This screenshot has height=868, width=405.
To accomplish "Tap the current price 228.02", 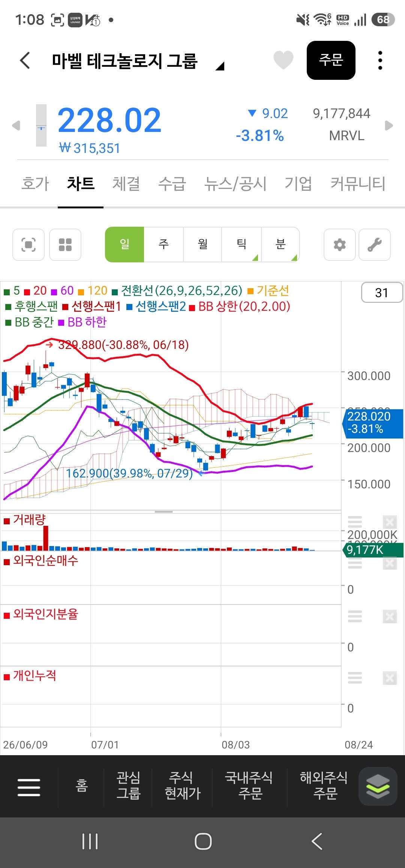I will click(109, 120).
